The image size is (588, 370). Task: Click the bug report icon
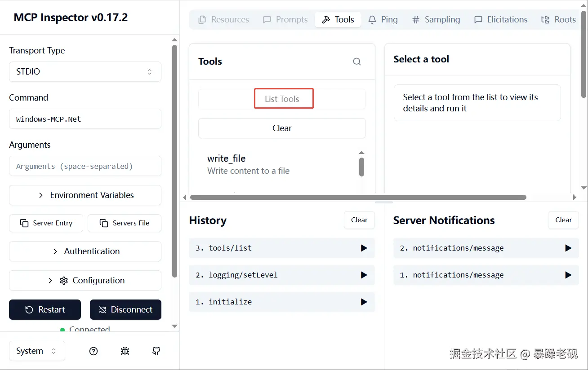pyautogui.click(x=125, y=351)
